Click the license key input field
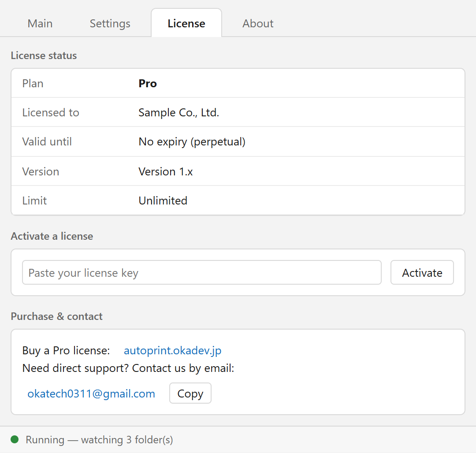476x453 pixels. 201,272
